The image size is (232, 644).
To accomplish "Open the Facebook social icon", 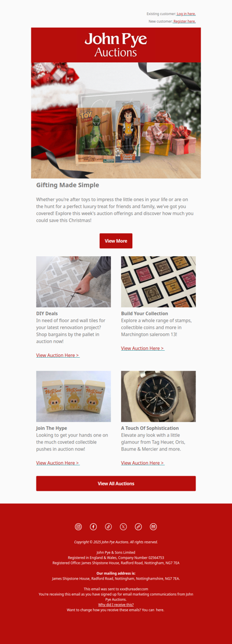I will (x=93, y=527).
